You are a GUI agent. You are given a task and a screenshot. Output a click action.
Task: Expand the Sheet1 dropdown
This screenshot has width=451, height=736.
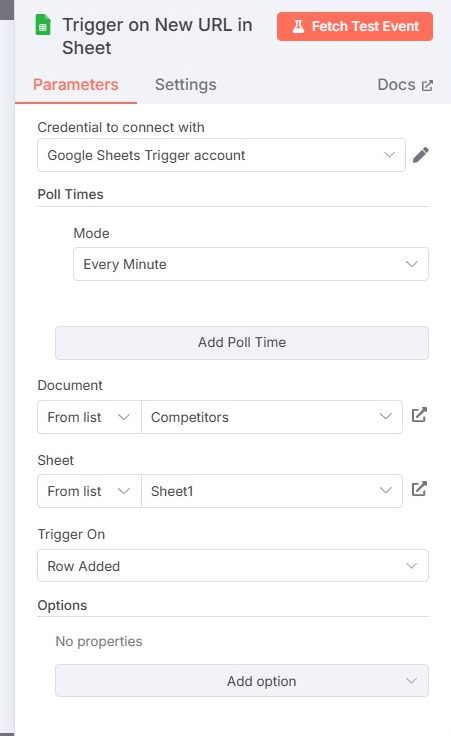click(x=272, y=491)
